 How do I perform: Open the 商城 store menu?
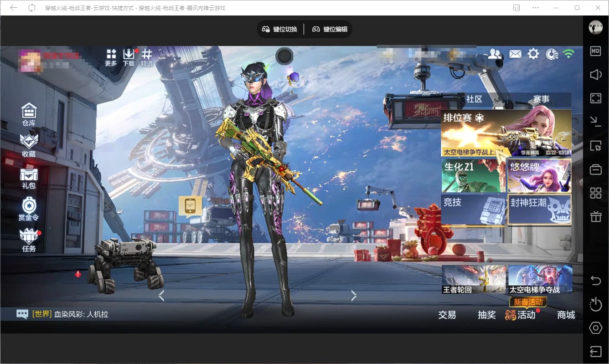point(566,315)
